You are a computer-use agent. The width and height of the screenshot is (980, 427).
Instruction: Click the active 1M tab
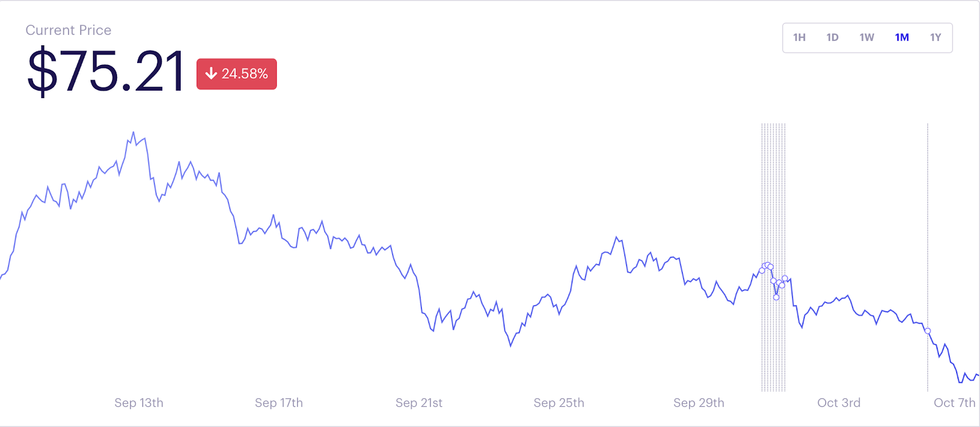901,37
